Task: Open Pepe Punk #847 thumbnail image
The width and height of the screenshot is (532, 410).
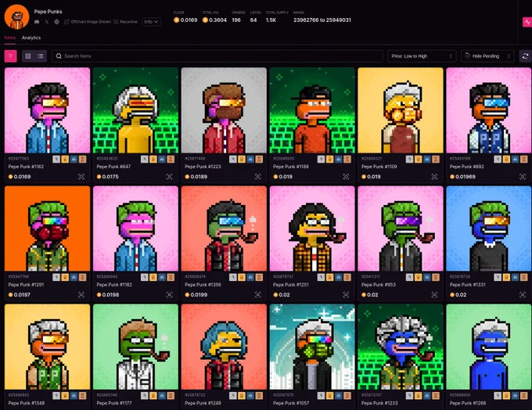Action: coord(135,110)
